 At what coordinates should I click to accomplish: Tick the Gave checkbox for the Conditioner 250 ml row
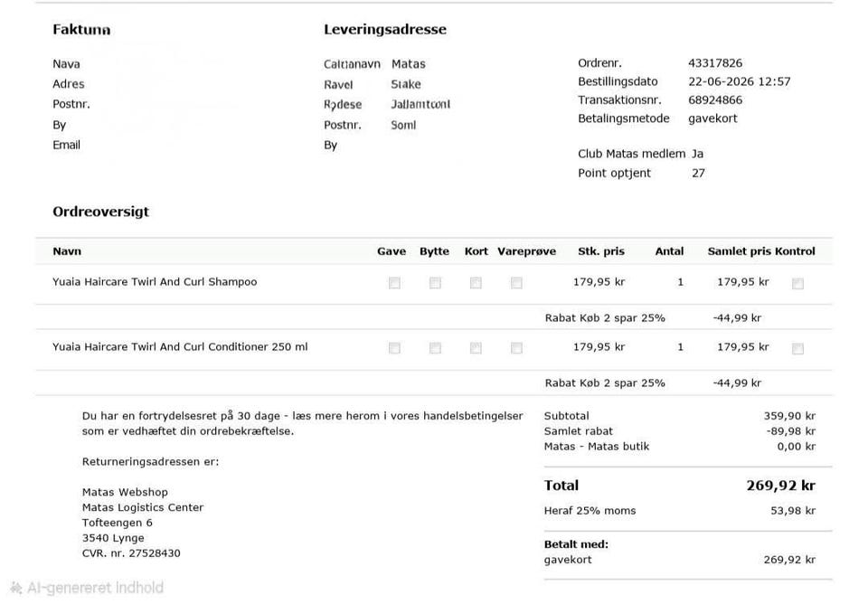click(x=394, y=348)
